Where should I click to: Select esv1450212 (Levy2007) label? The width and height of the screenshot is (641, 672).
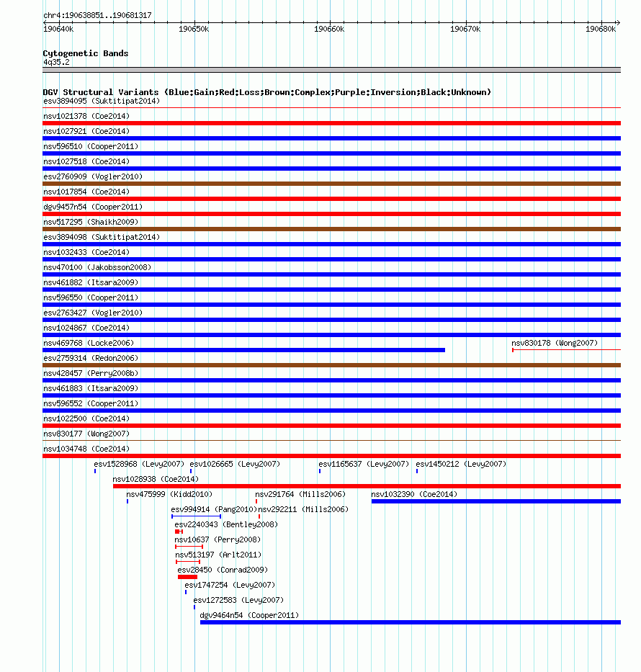click(x=461, y=464)
